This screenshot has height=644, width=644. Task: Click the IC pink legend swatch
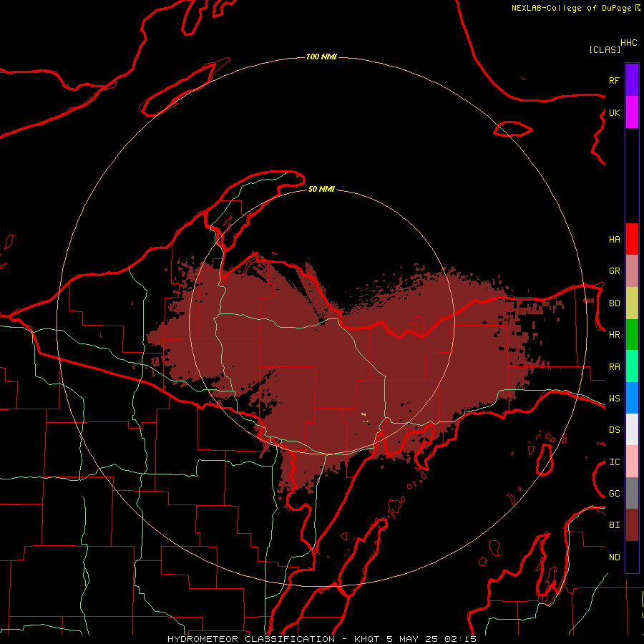pyautogui.click(x=632, y=462)
